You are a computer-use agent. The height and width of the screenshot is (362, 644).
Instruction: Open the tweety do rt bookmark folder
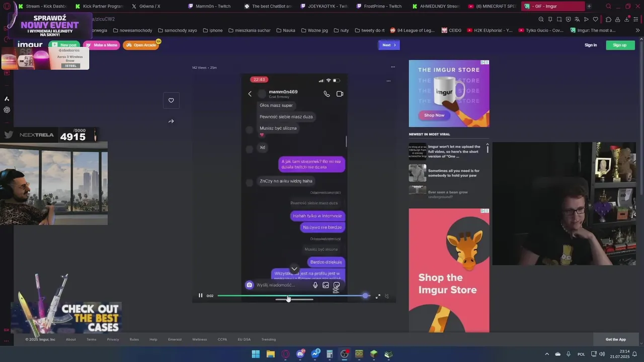tap(370, 30)
